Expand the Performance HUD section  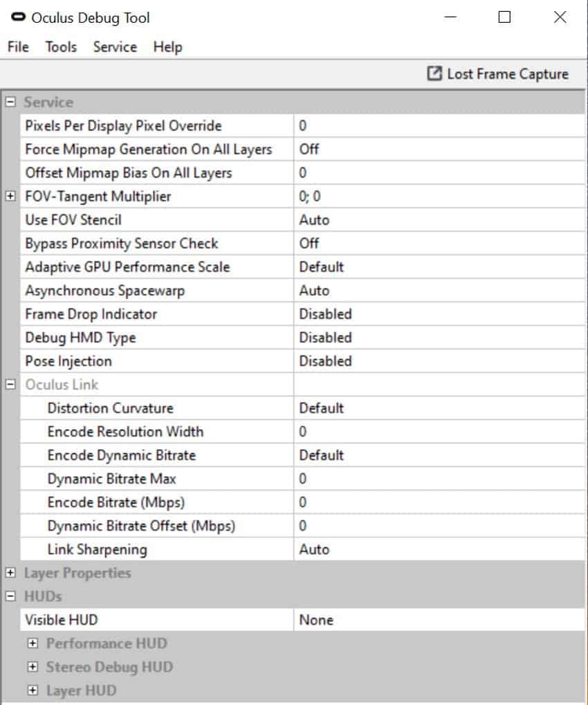(x=33, y=643)
